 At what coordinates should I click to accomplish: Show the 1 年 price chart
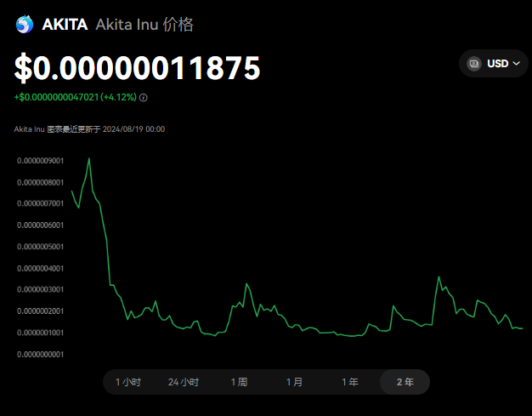350,382
